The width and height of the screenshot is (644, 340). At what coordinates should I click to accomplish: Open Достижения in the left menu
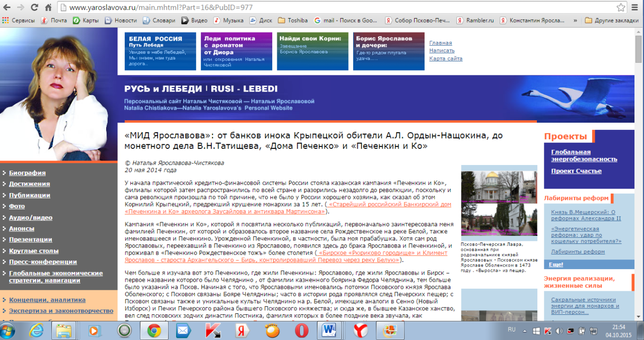(x=29, y=184)
